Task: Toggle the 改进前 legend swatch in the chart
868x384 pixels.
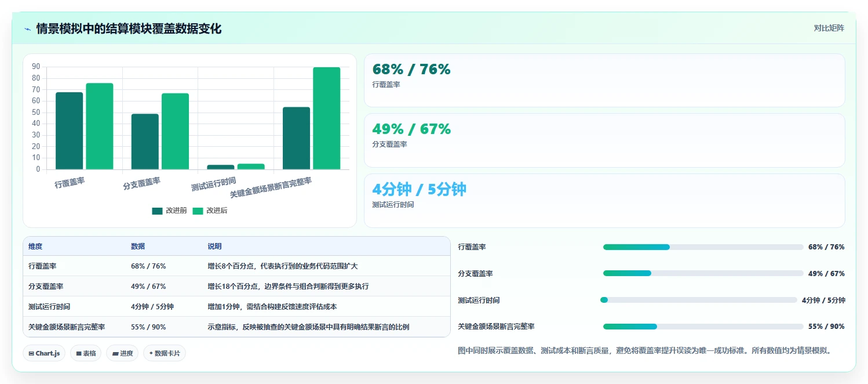Action: [x=158, y=211]
